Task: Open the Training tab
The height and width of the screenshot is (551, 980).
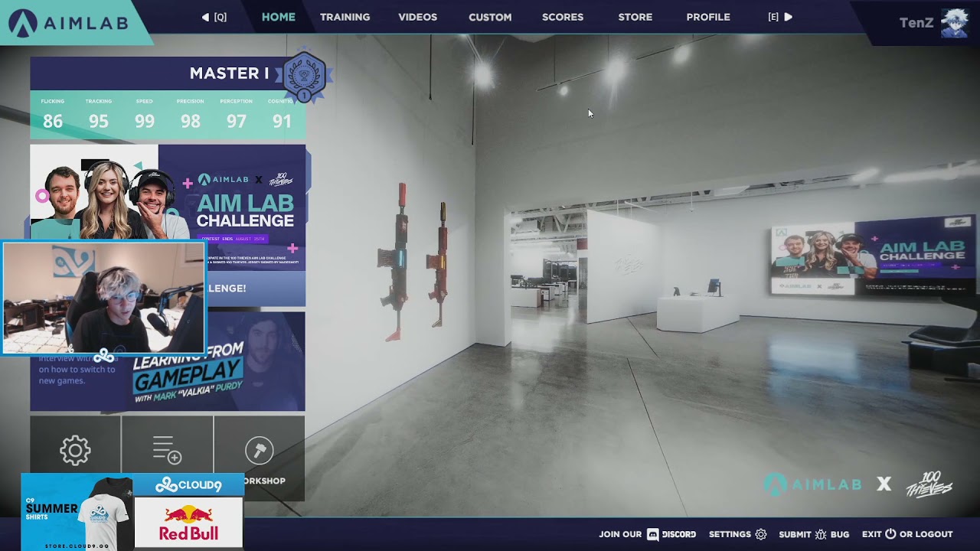Action: [x=345, y=17]
